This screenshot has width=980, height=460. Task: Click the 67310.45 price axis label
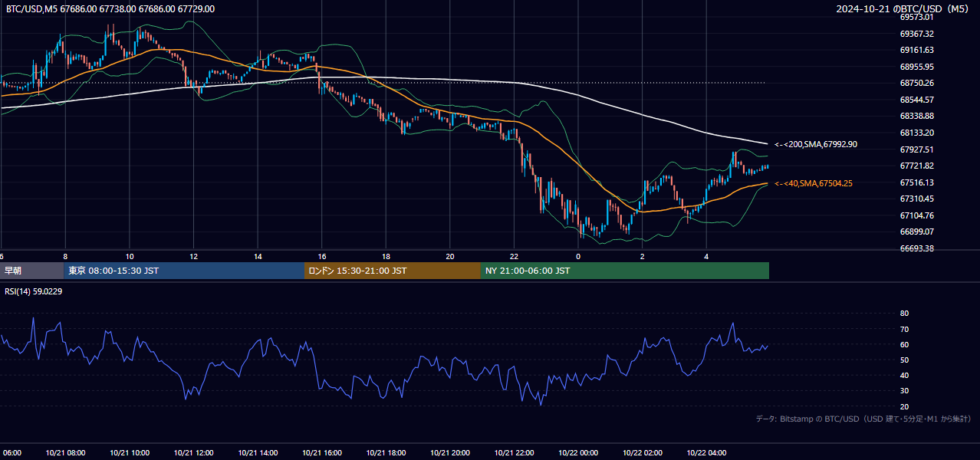(x=916, y=199)
